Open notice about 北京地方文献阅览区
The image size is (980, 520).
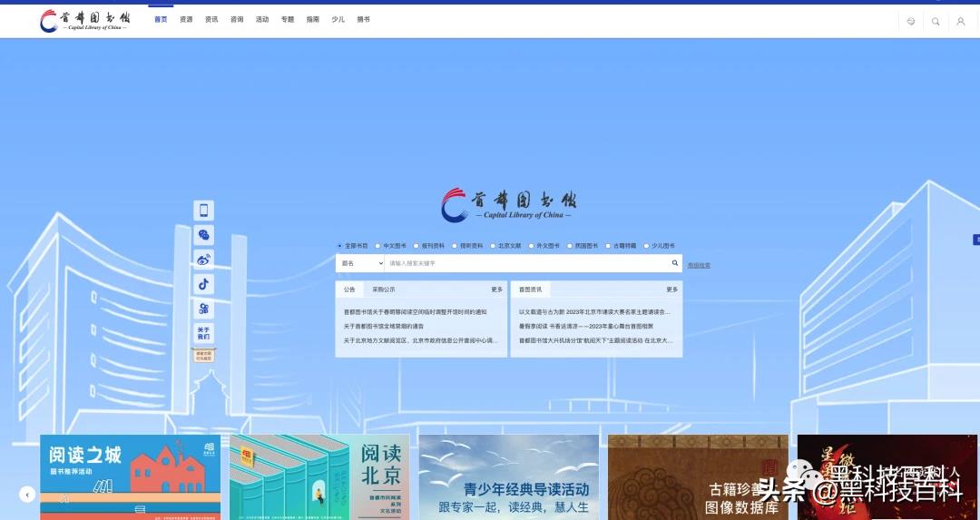click(421, 340)
